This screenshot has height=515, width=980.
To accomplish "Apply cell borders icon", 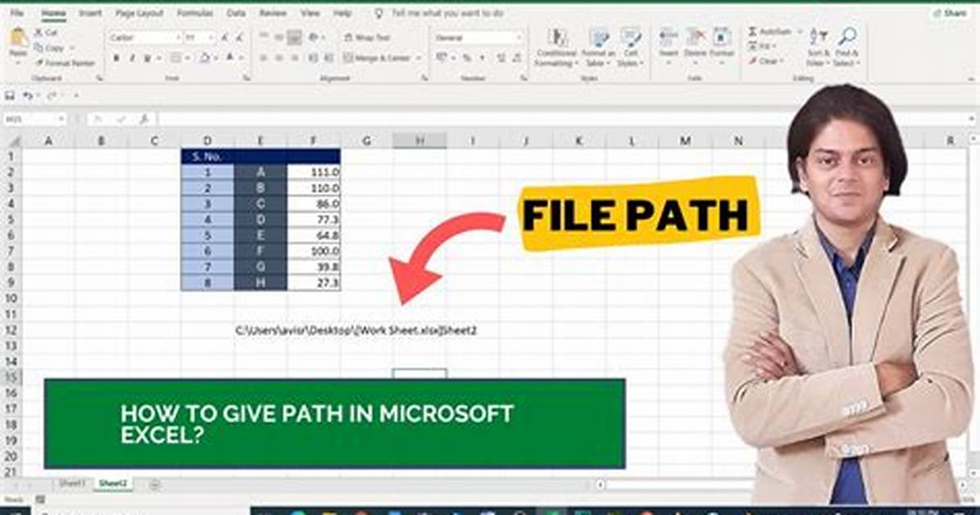I will 175,58.
